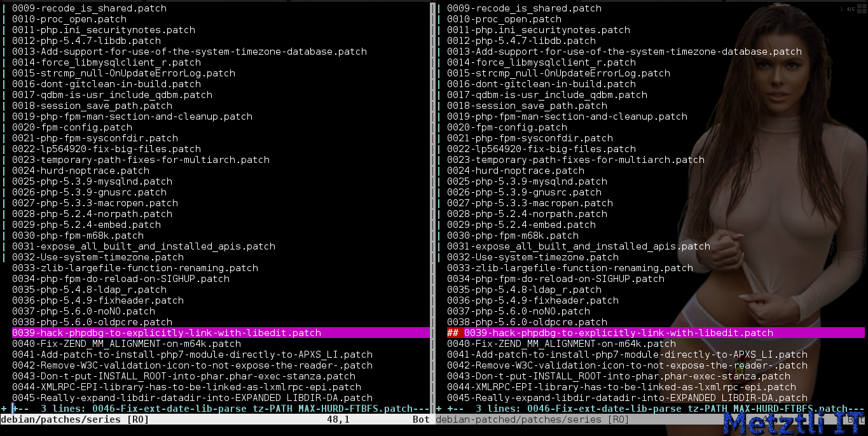Screen dimensions: 868x436
Task: Click 0009-recode_is_shared.patch in left pane
Action: coord(90,8)
